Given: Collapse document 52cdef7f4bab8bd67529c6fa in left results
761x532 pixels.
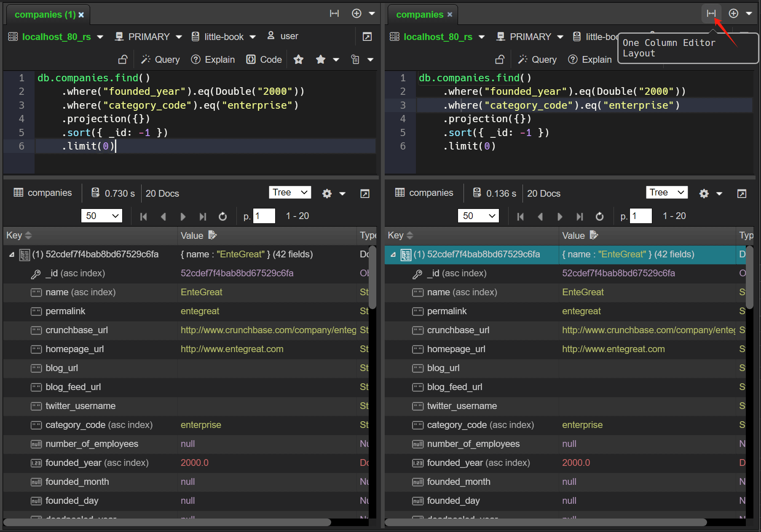Looking at the screenshot, I should pyautogui.click(x=12, y=254).
